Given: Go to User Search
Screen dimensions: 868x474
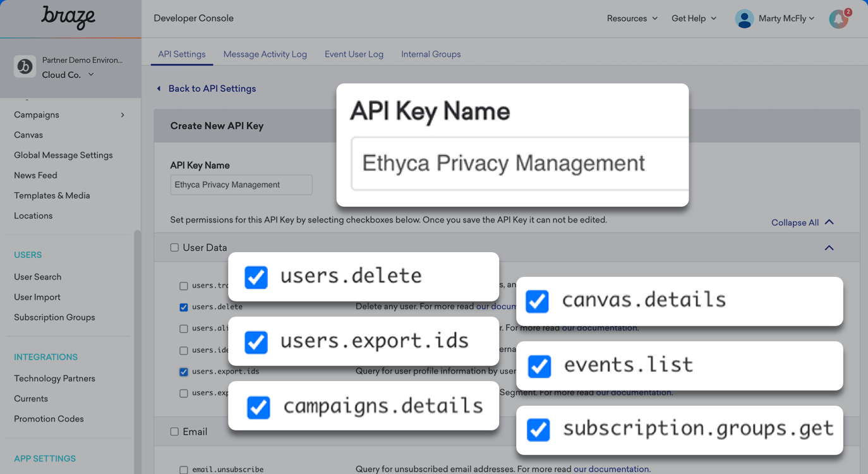Looking at the screenshot, I should 38,277.
